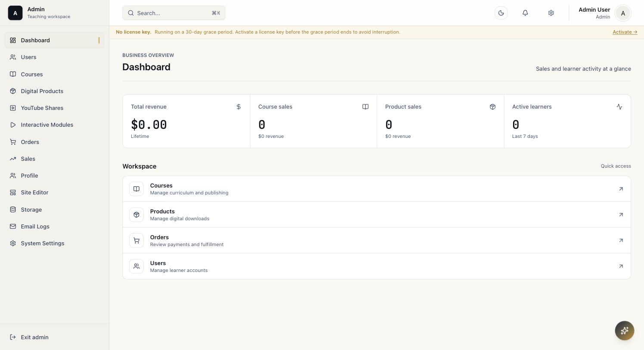644x350 pixels.
Task: Click the arrow on Courses workspace row
Action: click(621, 189)
